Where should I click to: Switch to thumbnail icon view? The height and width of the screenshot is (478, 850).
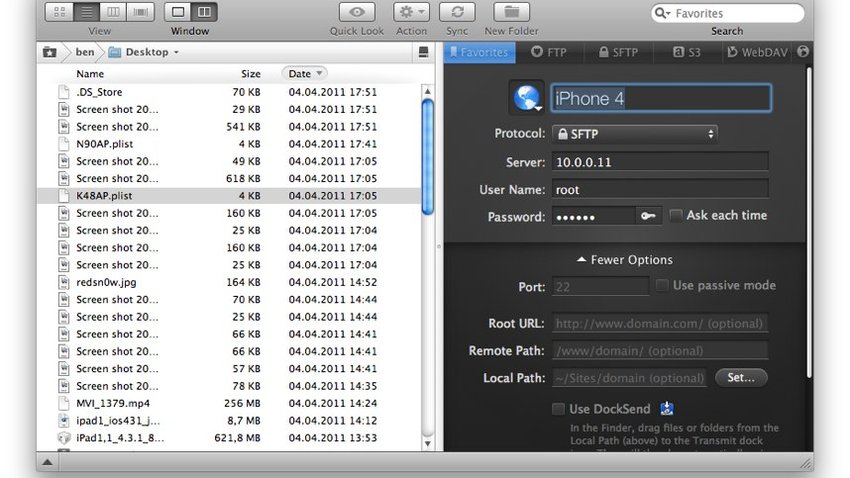(x=60, y=12)
